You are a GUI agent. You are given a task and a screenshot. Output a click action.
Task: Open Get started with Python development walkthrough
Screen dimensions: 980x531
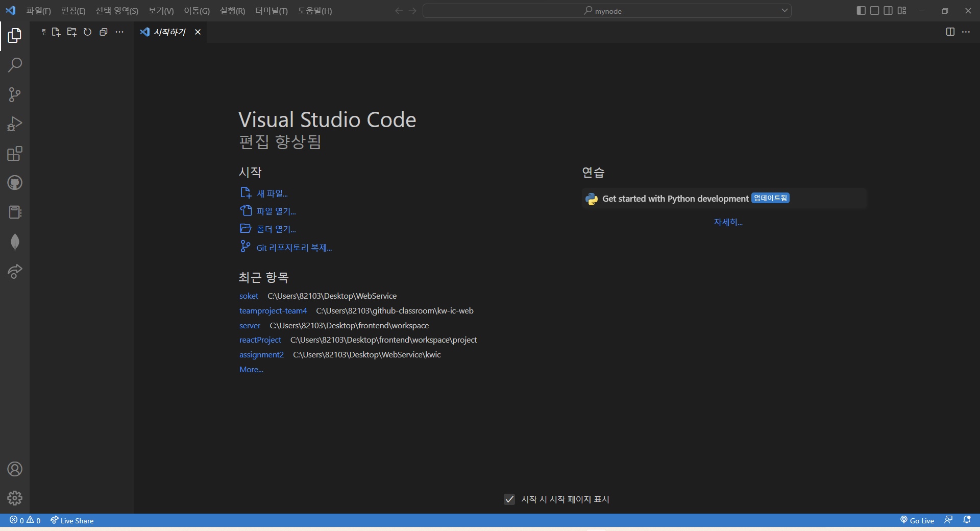point(724,198)
